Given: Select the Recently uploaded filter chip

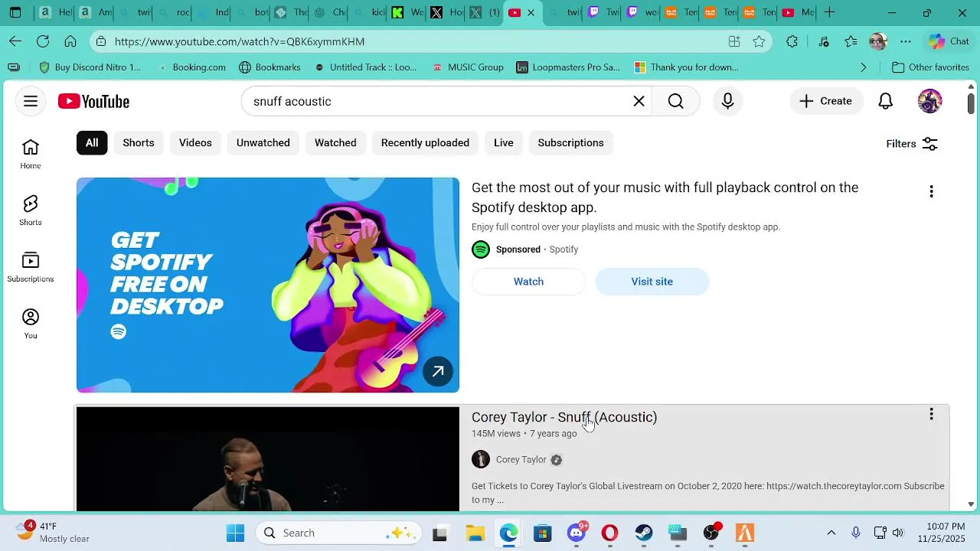Looking at the screenshot, I should [425, 143].
